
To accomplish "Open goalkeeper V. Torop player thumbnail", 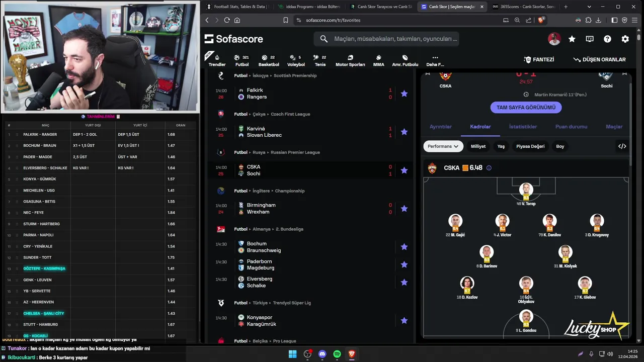I will pyautogui.click(x=526, y=191).
